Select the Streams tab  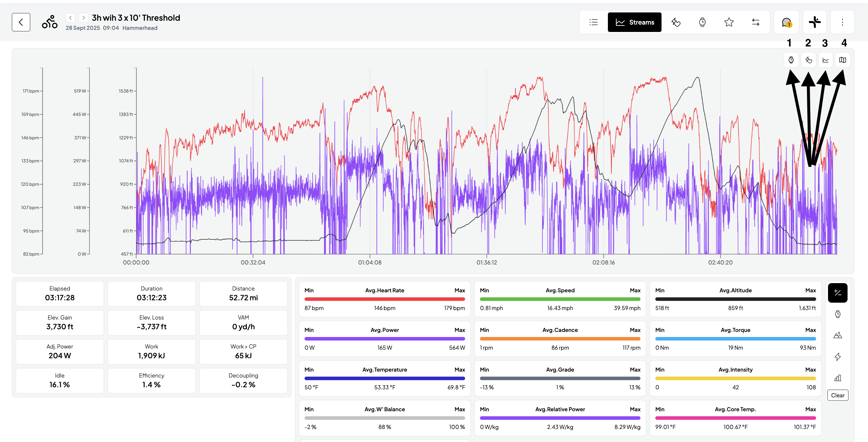[635, 22]
